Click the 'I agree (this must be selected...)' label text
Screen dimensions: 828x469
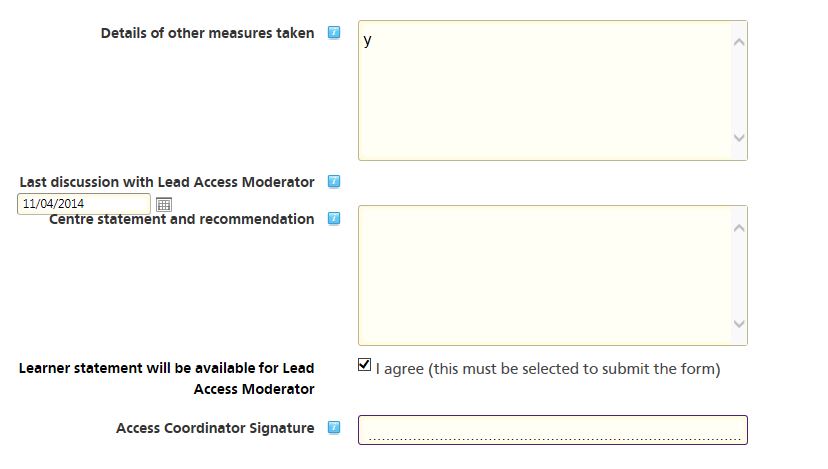coord(548,369)
